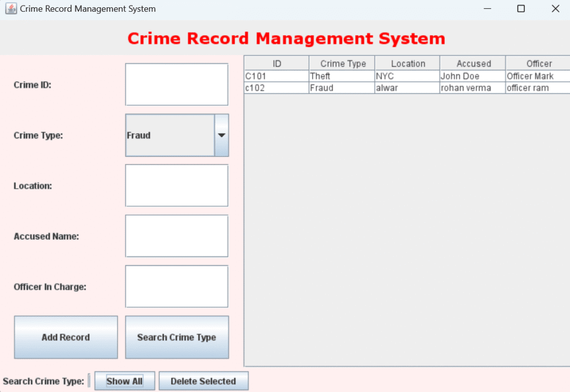The width and height of the screenshot is (570, 392).
Task: Expand the Crime Type dropdown arrow
Action: coord(222,135)
